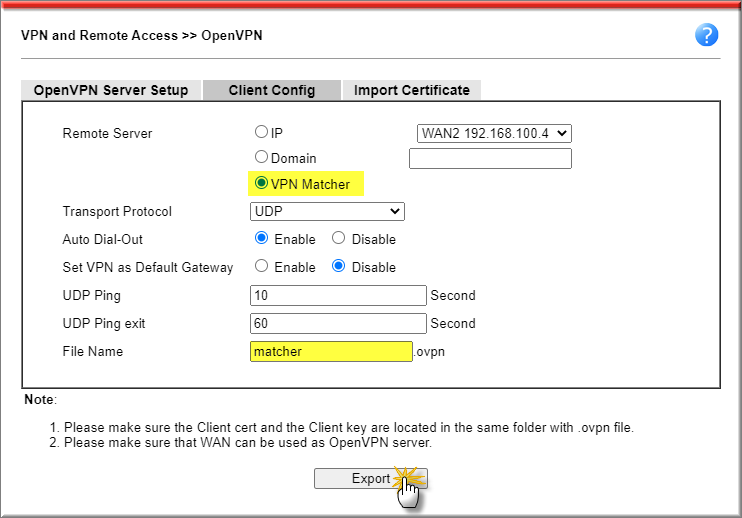Open the Import Certificate tab
The image size is (742, 518).
tap(412, 90)
